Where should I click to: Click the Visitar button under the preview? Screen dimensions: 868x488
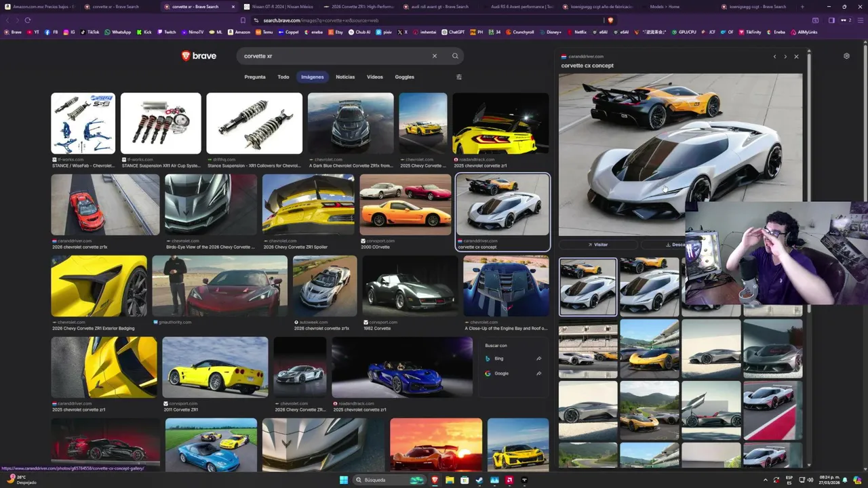coord(598,245)
